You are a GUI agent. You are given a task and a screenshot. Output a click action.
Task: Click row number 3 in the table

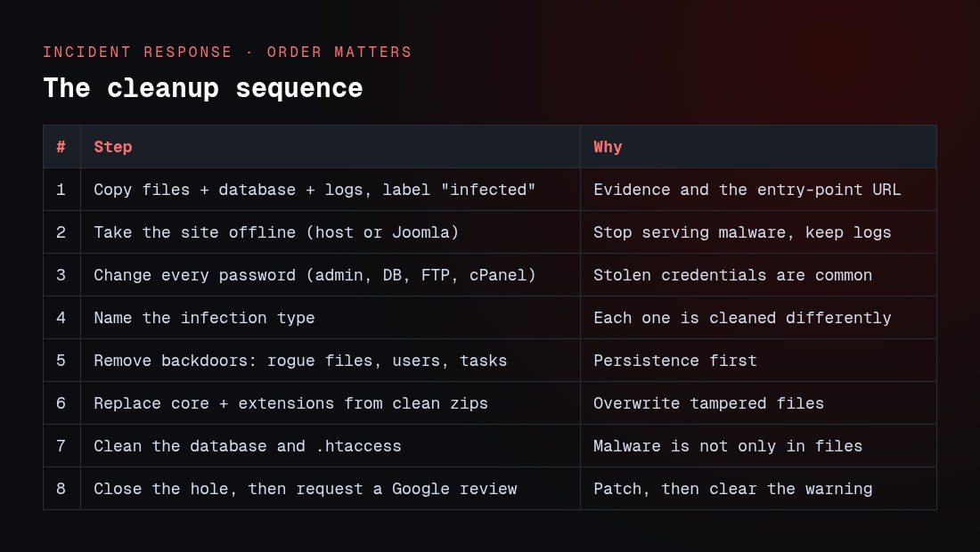click(x=61, y=275)
